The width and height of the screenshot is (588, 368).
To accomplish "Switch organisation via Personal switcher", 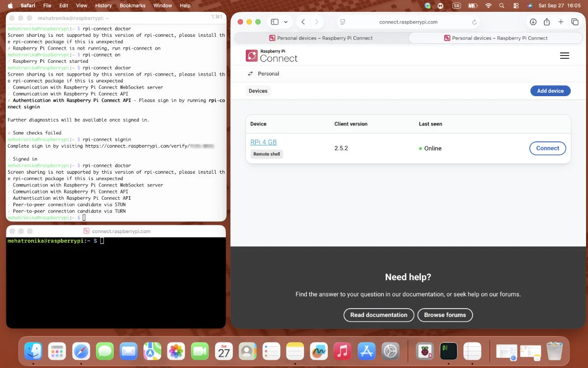I will click(x=263, y=74).
